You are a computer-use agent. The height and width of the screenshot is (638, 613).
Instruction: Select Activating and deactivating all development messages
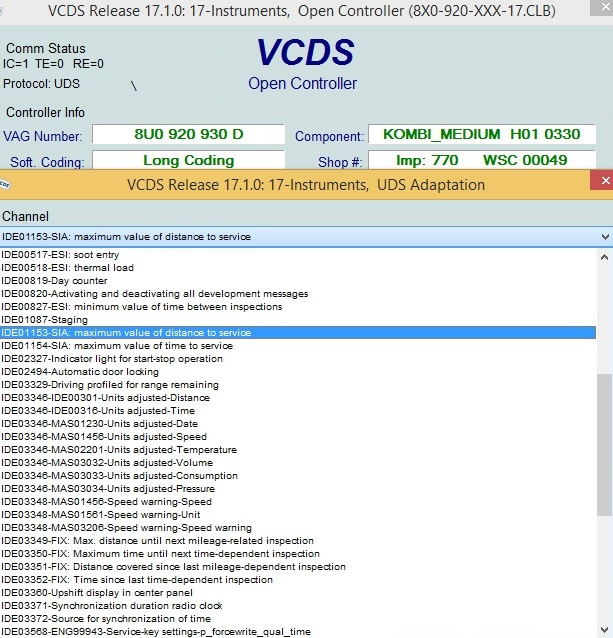[x=298, y=294]
